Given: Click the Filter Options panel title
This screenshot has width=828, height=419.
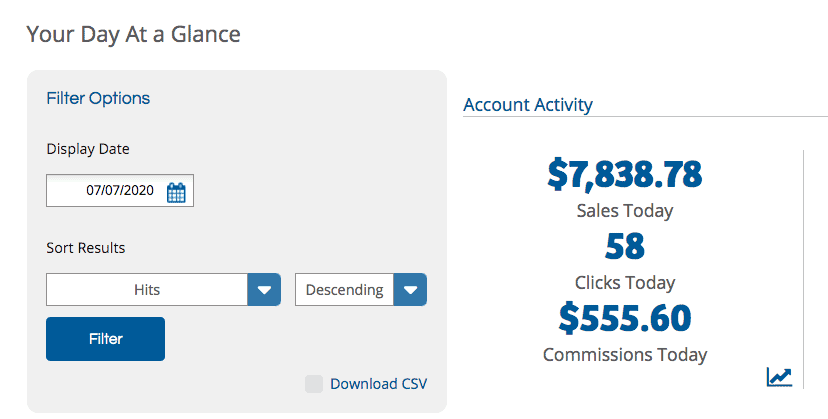Looking at the screenshot, I should [x=98, y=98].
